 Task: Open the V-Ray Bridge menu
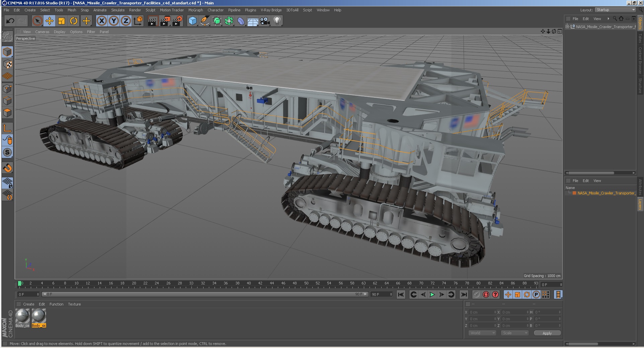271,10
